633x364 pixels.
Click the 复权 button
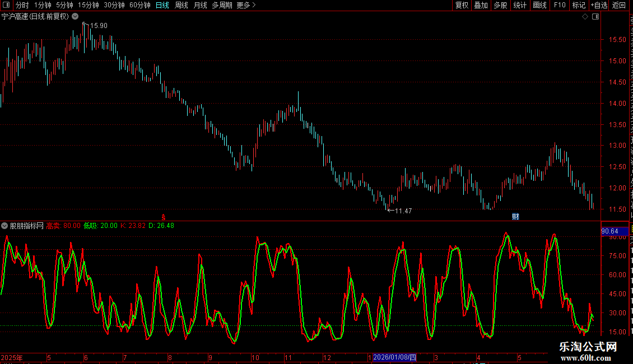pyautogui.click(x=462, y=5)
